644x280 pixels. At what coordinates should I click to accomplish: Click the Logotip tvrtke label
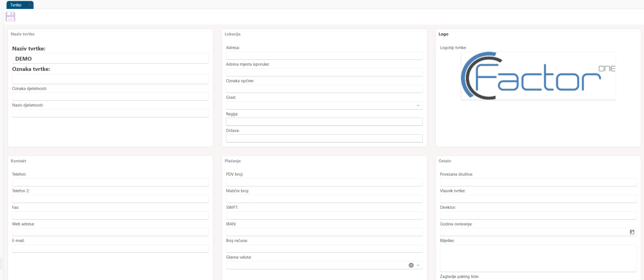(453, 48)
